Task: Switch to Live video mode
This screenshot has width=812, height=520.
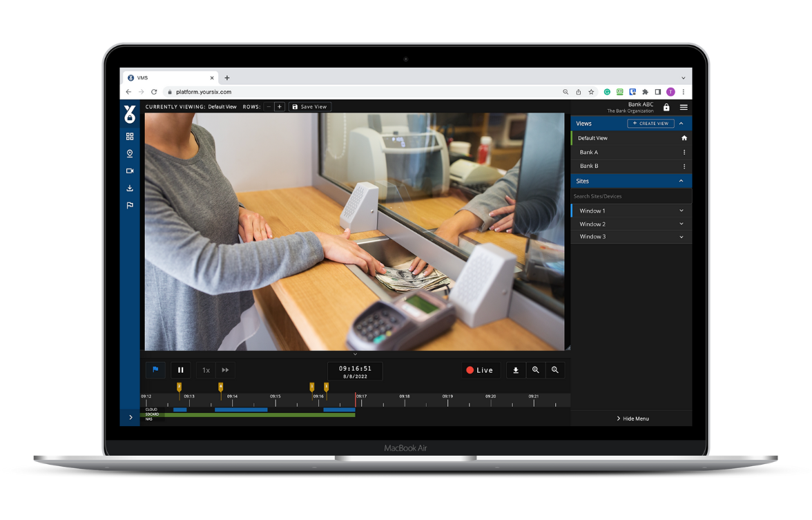Action: pyautogui.click(x=480, y=370)
